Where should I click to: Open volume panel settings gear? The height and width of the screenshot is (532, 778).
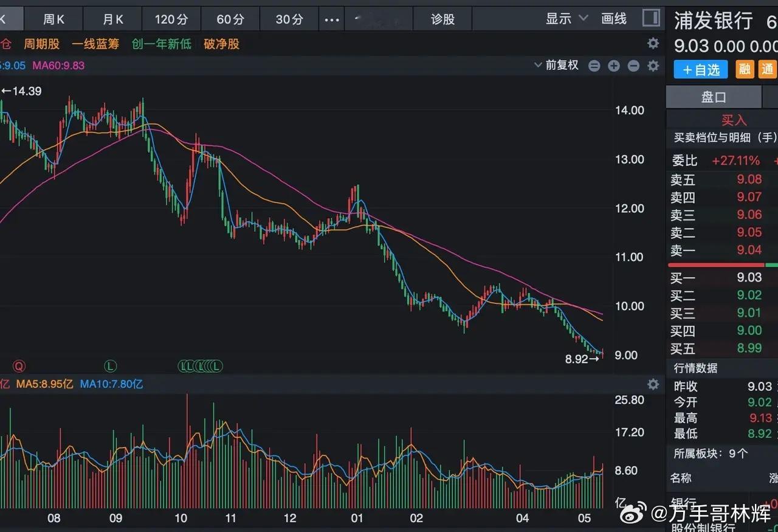pyautogui.click(x=653, y=384)
